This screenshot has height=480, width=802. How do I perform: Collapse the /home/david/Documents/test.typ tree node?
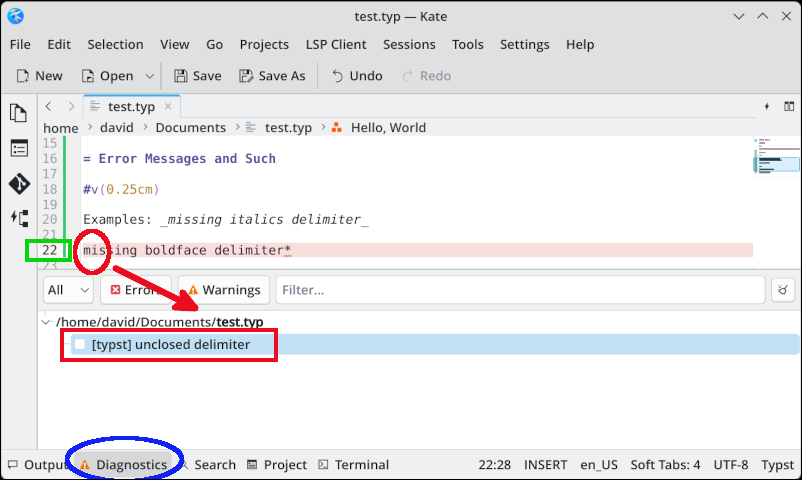point(46,322)
